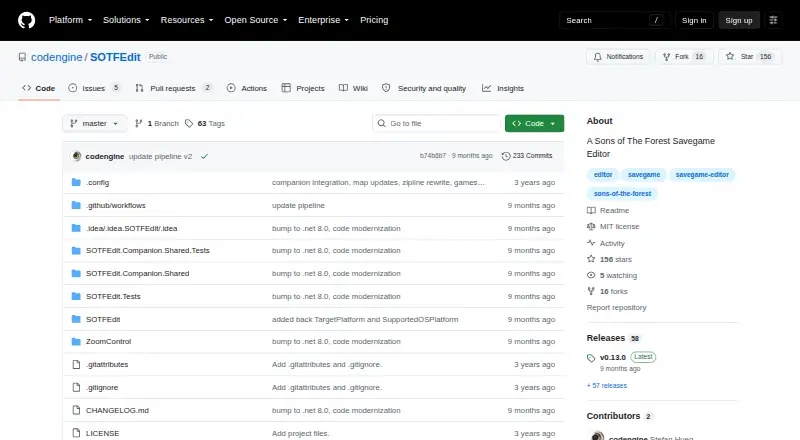
Task: Click the GitHub logo icon
Action: click(x=27, y=20)
